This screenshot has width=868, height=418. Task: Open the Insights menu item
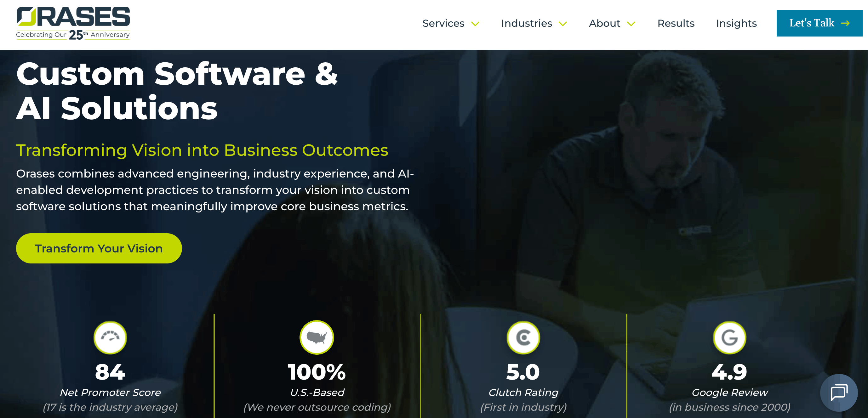tap(736, 23)
